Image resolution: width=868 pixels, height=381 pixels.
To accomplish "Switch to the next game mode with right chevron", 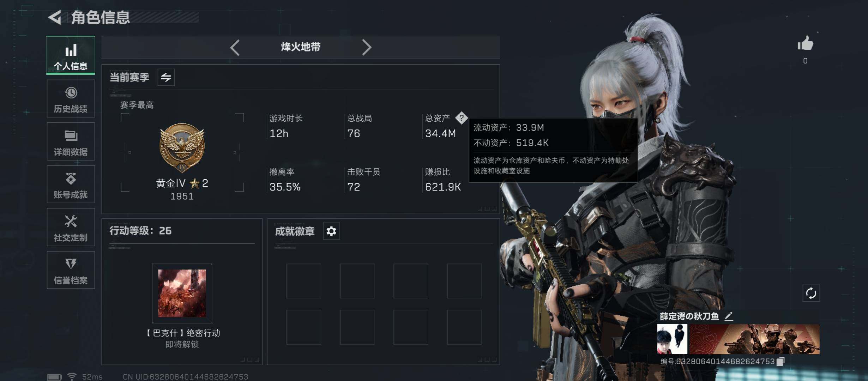I will pos(367,47).
